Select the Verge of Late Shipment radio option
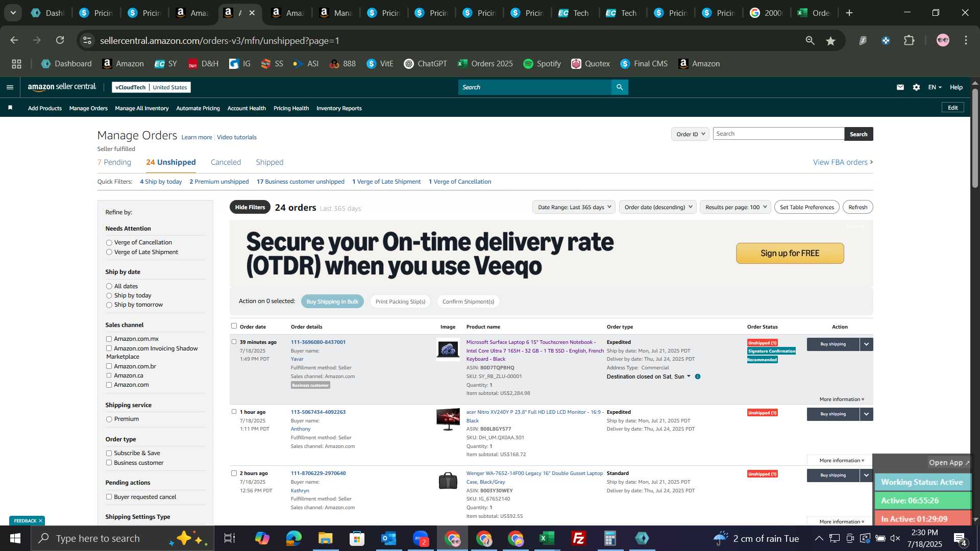This screenshot has width=980, height=551. point(109,253)
